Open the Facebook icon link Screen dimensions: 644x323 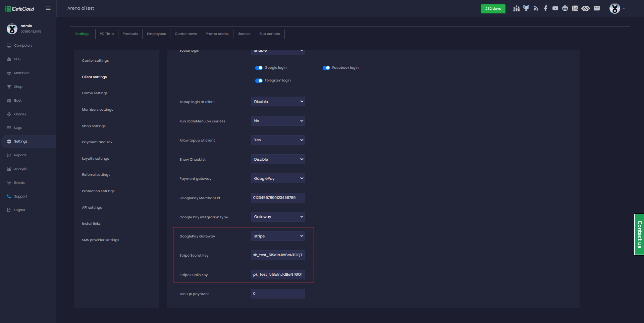click(545, 8)
